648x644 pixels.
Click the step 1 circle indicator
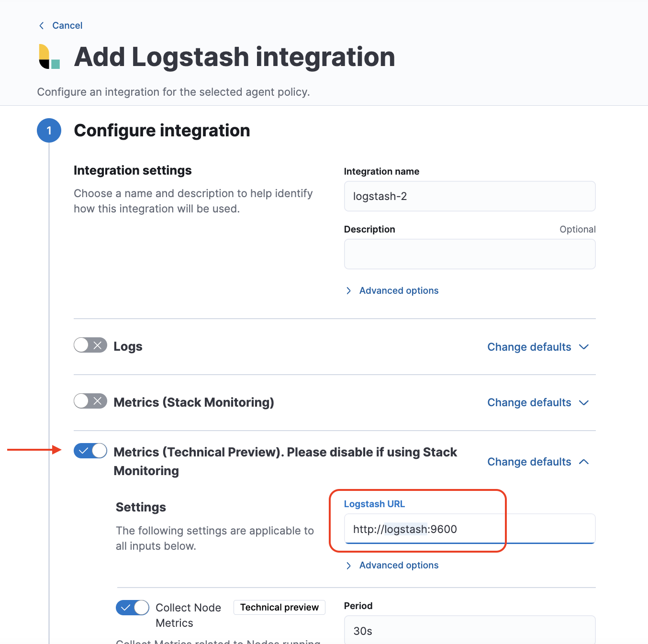pyautogui.click(x=49, y=131)
